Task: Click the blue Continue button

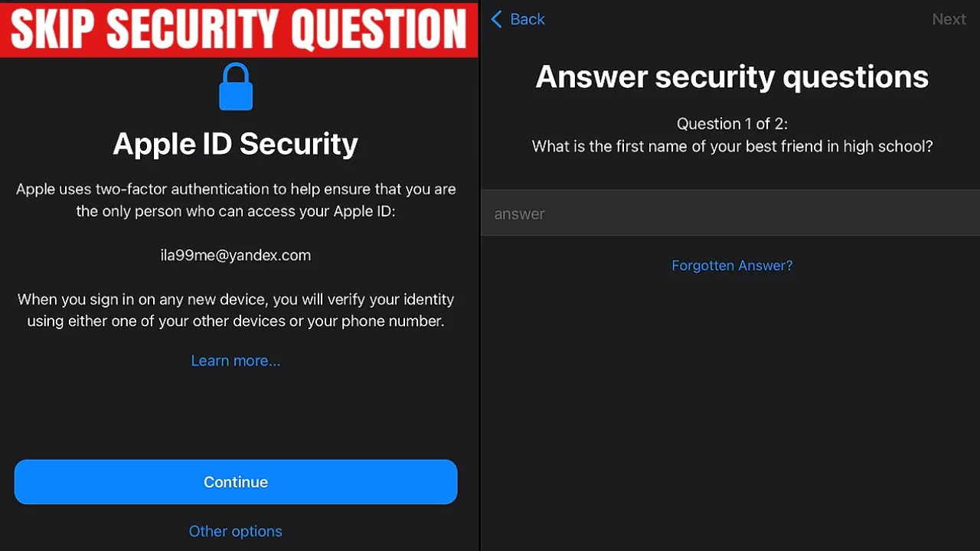Action: [x=236, y=482]
